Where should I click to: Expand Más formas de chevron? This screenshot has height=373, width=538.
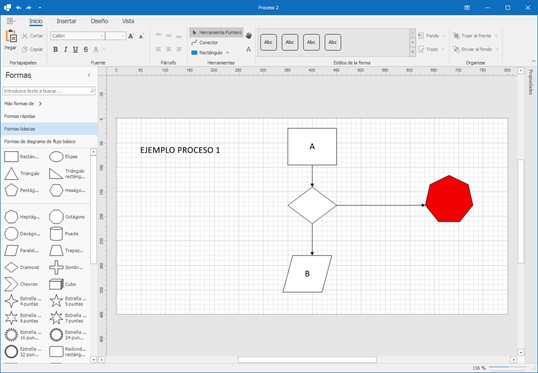40,104
